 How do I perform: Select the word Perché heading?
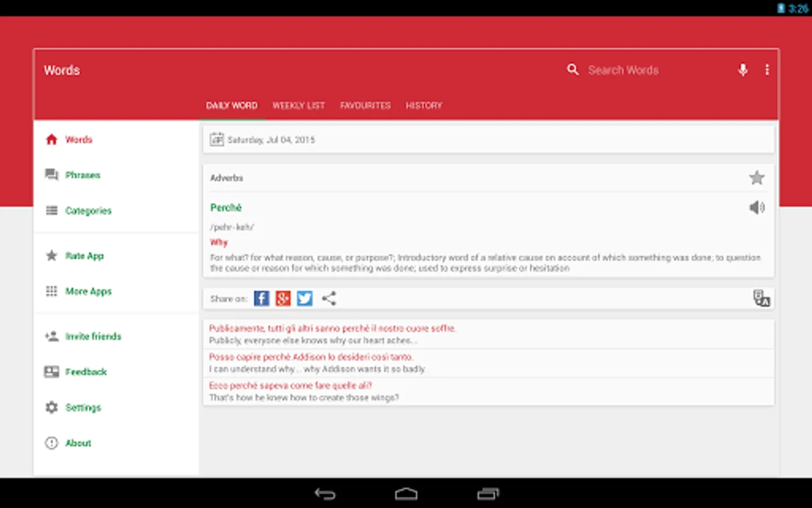coord(226,208)
